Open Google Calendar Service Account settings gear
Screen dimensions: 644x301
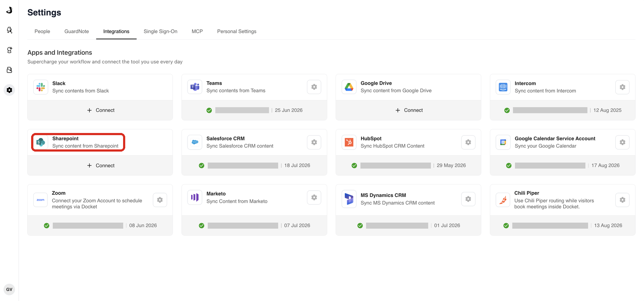623,142
